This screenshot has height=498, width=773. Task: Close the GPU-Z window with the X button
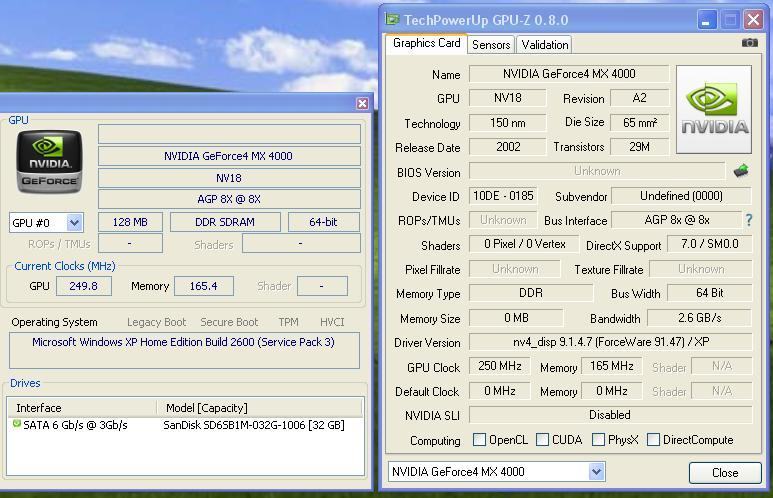754,20
